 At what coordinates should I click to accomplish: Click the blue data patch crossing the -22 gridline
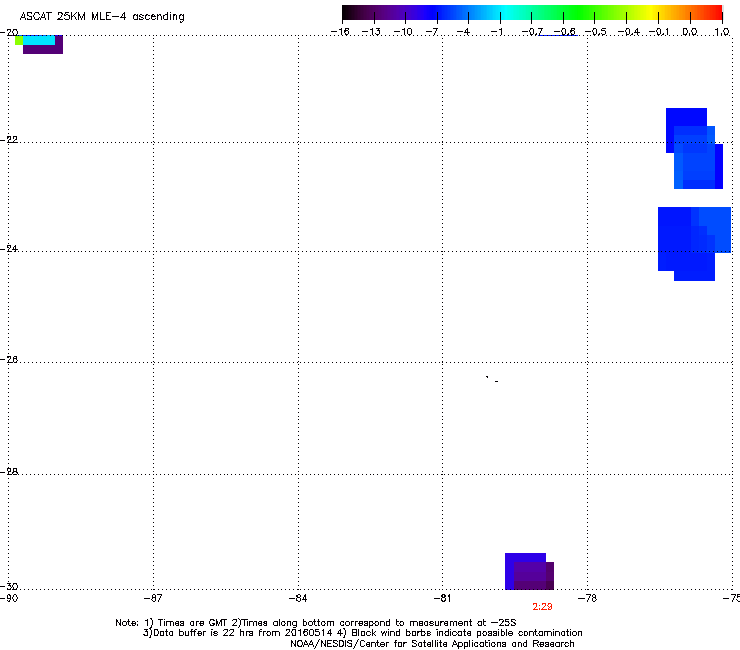coord(694,148)
